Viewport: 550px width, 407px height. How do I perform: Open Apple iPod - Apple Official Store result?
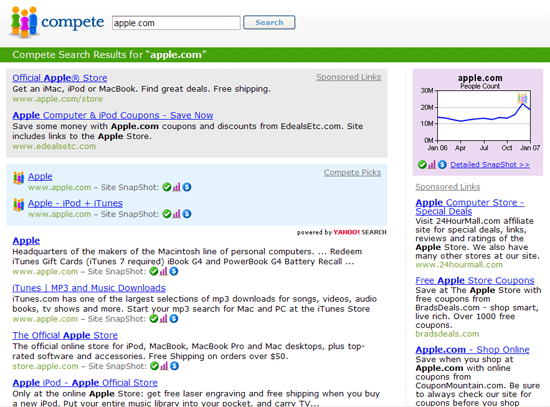coord(85,383)
